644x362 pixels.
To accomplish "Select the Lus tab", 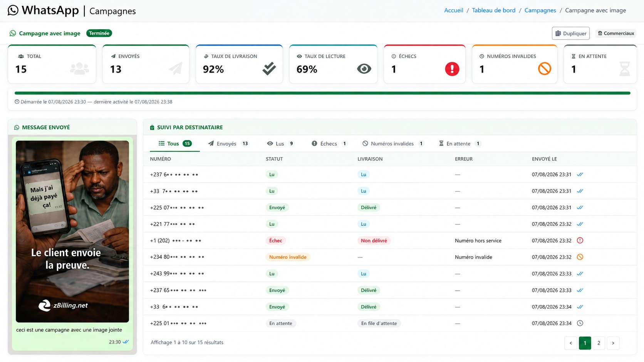I will (x=280, y=143).
